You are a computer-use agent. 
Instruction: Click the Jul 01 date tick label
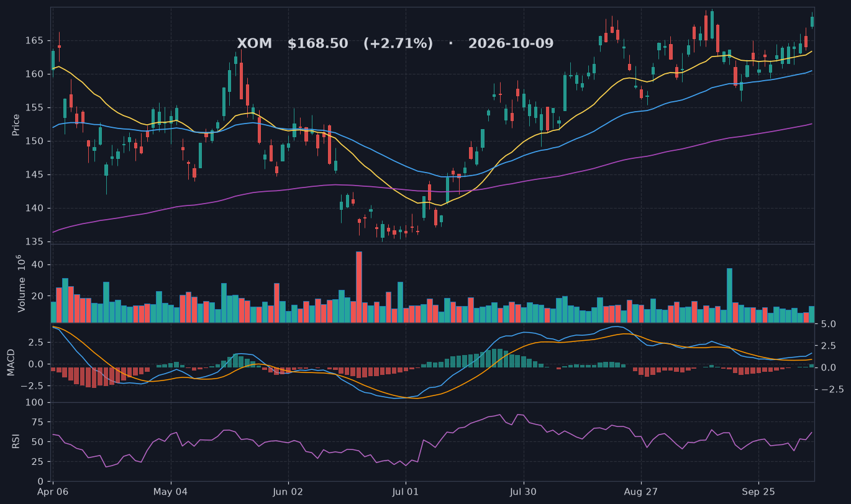[x=406, y=492]
